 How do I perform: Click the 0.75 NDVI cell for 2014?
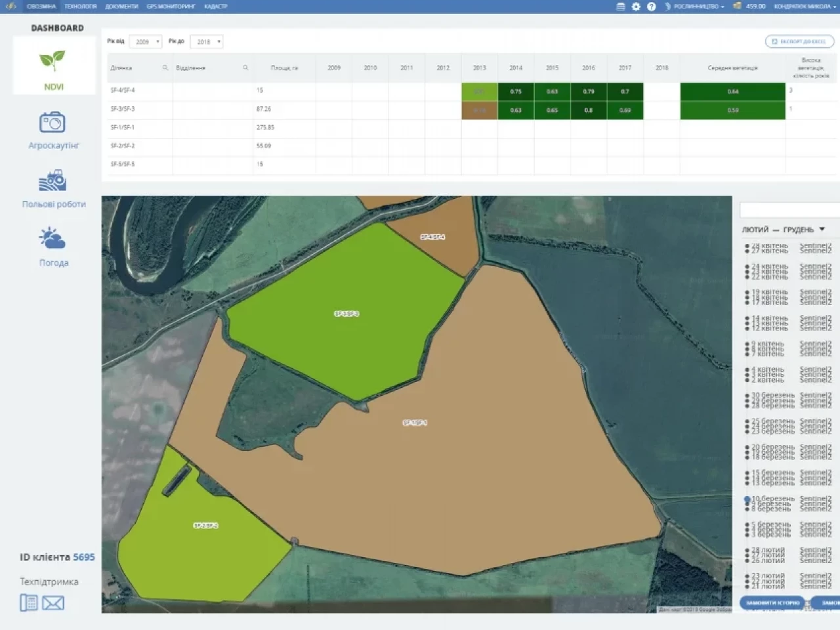(516, 91)
